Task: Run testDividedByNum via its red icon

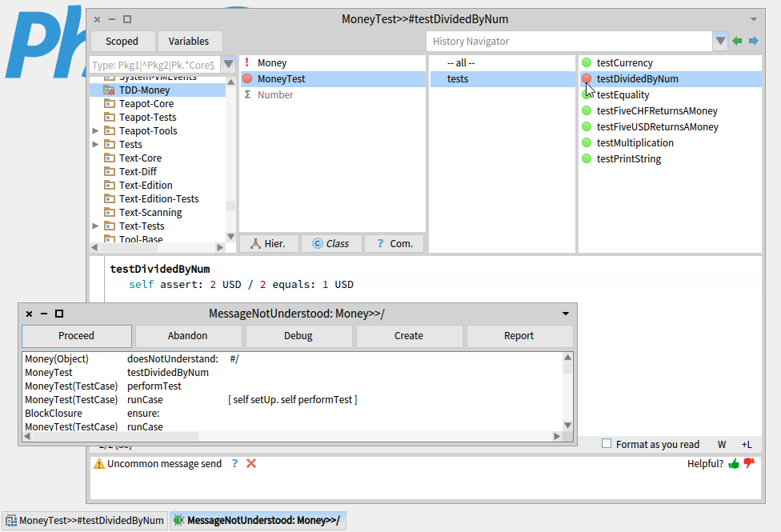Action: click(587, 78)
